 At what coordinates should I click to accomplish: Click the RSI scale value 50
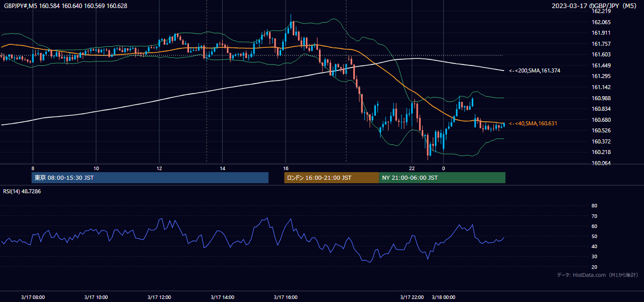coord(594,236)
